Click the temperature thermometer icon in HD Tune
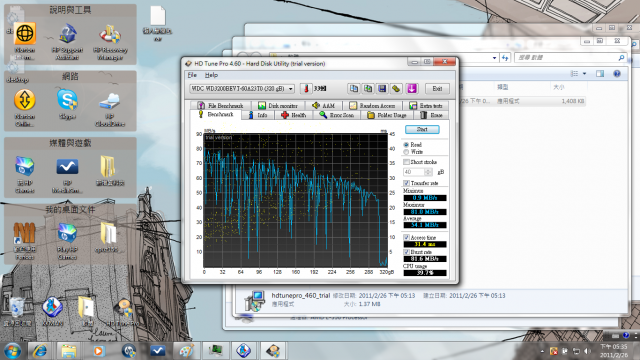640x360 pixels. click(306, 89)
